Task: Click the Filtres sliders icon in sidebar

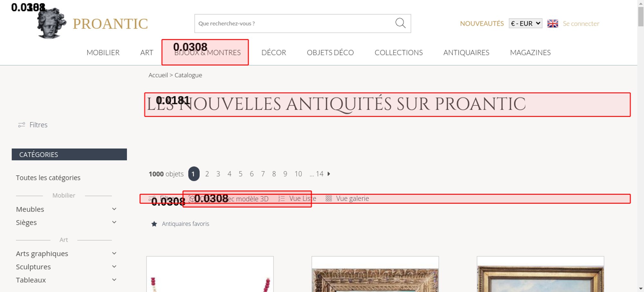Action: 22,125
